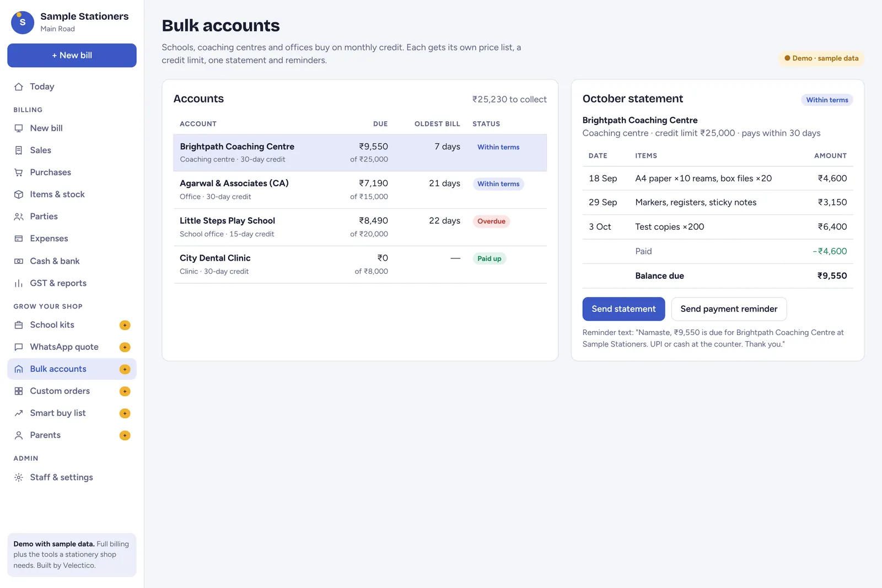
Task: Click the Items & stock box icon
Action: click(x=19, y=194)
